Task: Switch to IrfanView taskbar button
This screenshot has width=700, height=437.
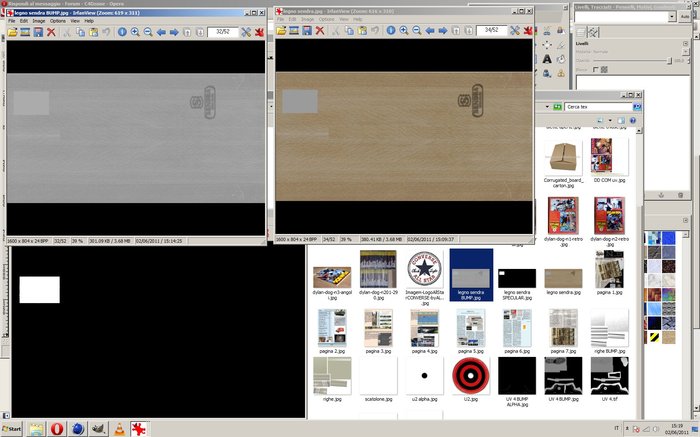Action: [139, 429]
